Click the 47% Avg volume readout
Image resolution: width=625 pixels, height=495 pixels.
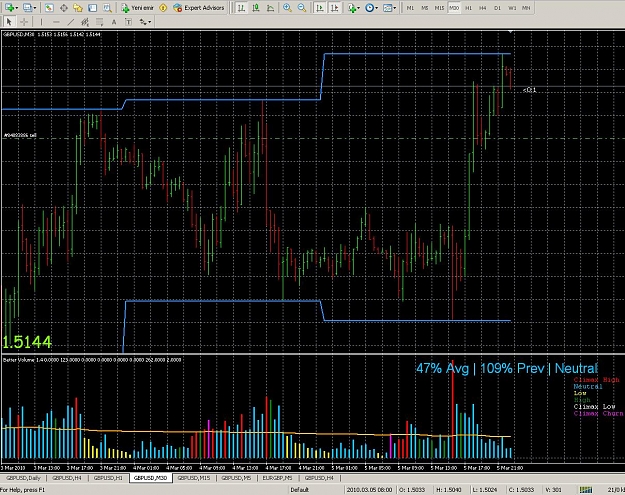[x=442, y=368]
